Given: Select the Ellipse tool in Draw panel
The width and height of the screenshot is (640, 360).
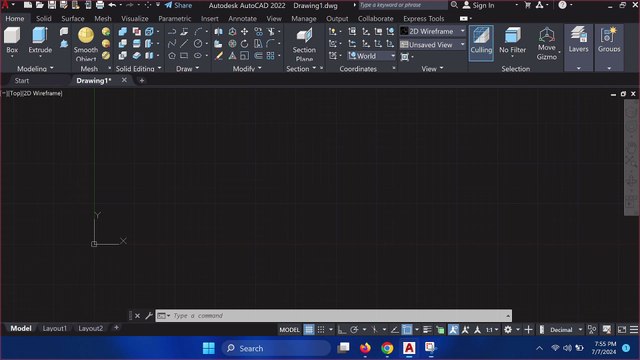Looking at the screenshot, I should (198, 56).
